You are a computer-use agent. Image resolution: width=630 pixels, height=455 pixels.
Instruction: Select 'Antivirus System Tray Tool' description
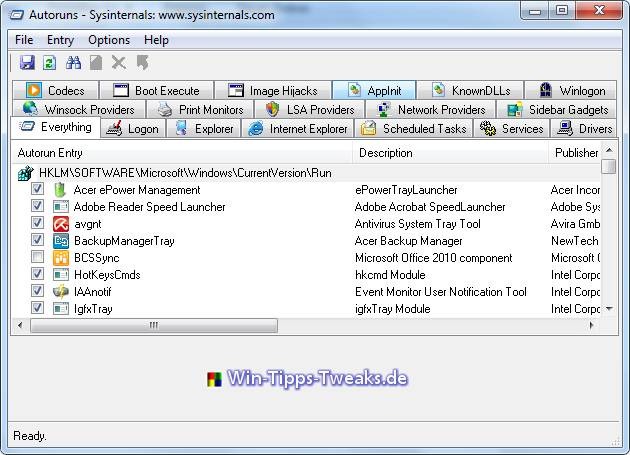417,224
